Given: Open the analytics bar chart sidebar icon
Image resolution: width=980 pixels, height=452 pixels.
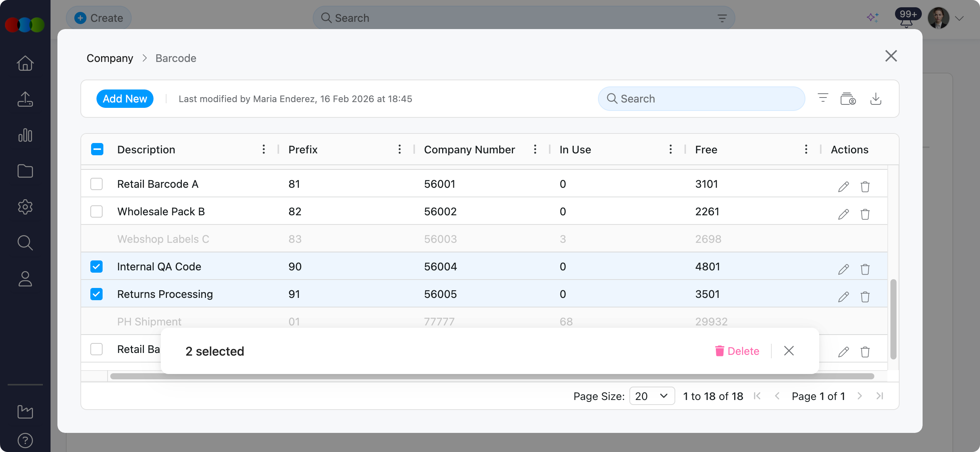Looking at the screenshot, I should (25, 135).
